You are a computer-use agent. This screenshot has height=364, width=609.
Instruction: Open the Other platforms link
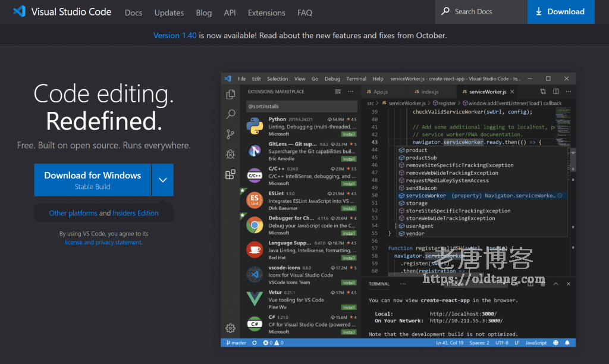click(73, 214)
